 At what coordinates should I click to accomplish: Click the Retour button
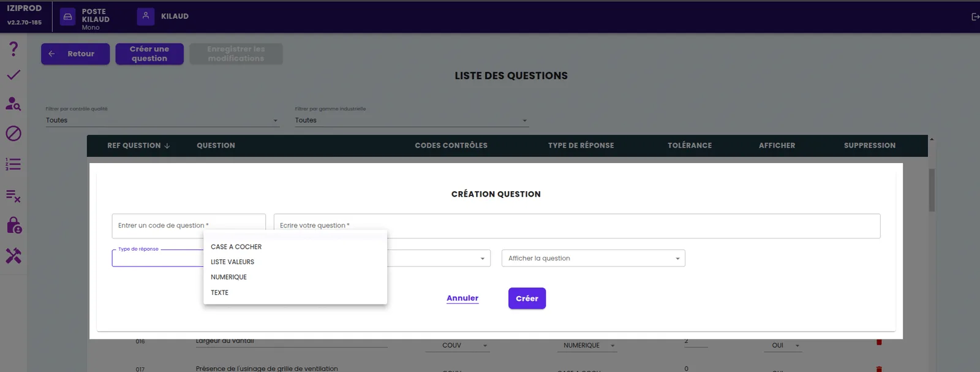(75, 54)
